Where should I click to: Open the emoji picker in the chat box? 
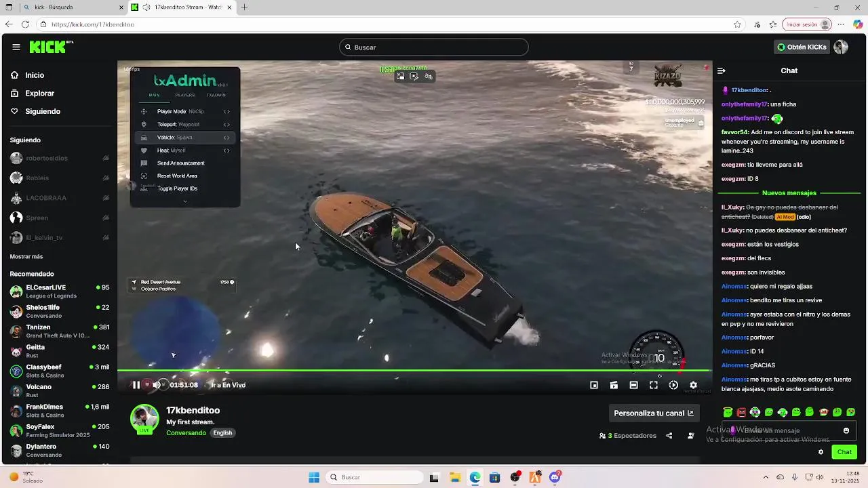tap(846, 430)
